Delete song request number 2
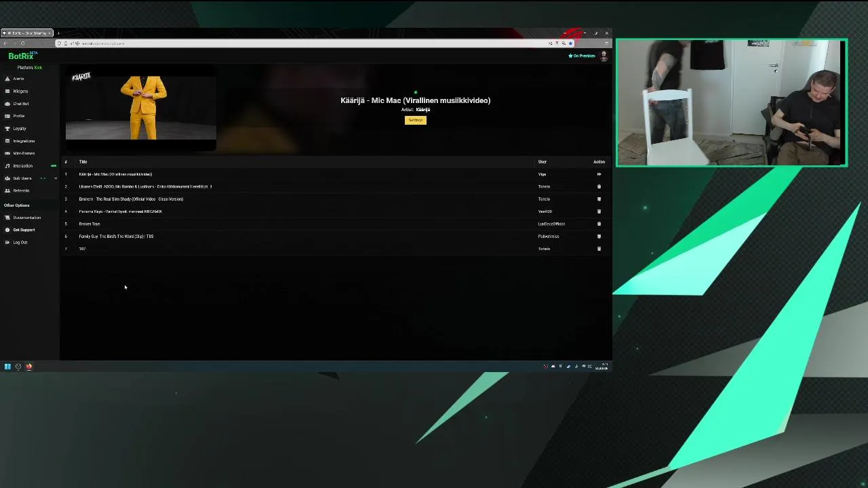The width and height of the screenshot is (868, 488). [x=599, y=186]
